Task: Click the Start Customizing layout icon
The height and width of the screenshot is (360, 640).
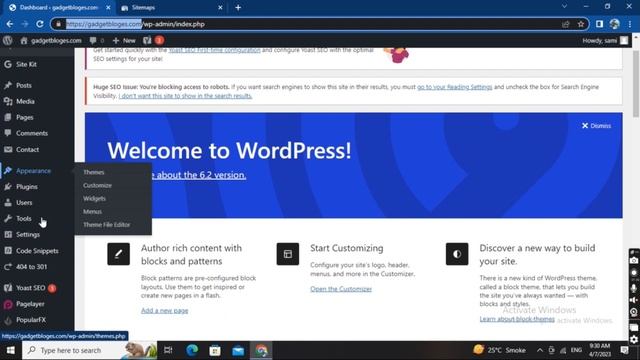Action: [x=288, y=254]
